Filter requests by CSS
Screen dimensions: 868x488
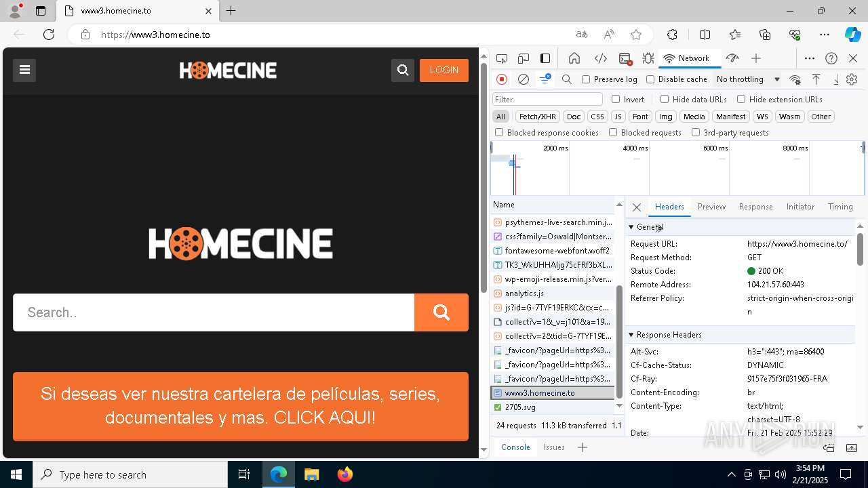point(597,117)
